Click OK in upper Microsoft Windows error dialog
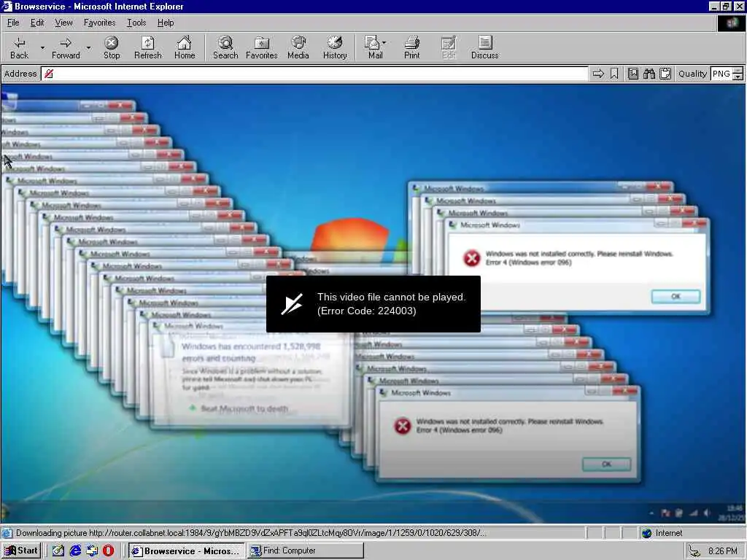The height and width of the screenshot is (560, 747). click(x=676, y=296)
